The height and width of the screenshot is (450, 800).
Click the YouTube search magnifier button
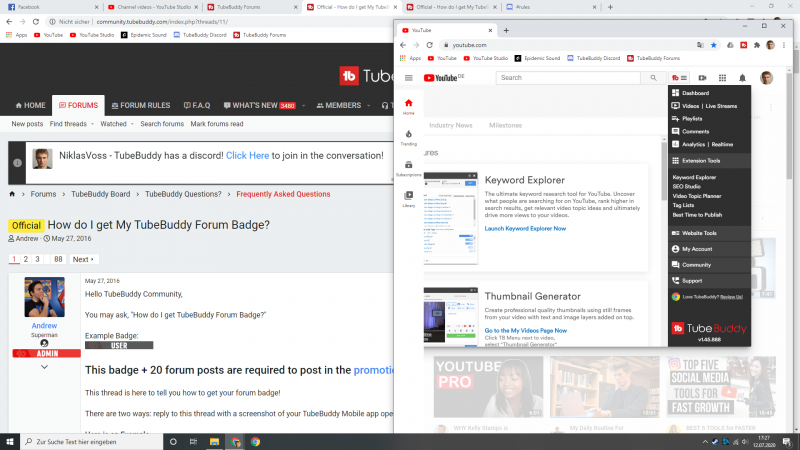(x=654, y=77)
